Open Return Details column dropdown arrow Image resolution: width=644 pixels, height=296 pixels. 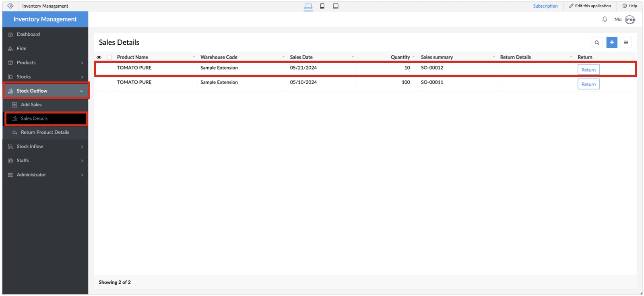571,57
